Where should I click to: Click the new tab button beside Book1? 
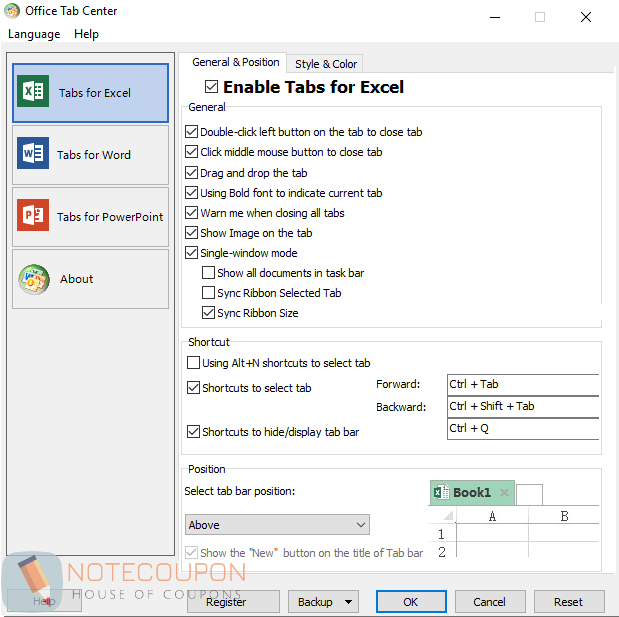point(529,494)
